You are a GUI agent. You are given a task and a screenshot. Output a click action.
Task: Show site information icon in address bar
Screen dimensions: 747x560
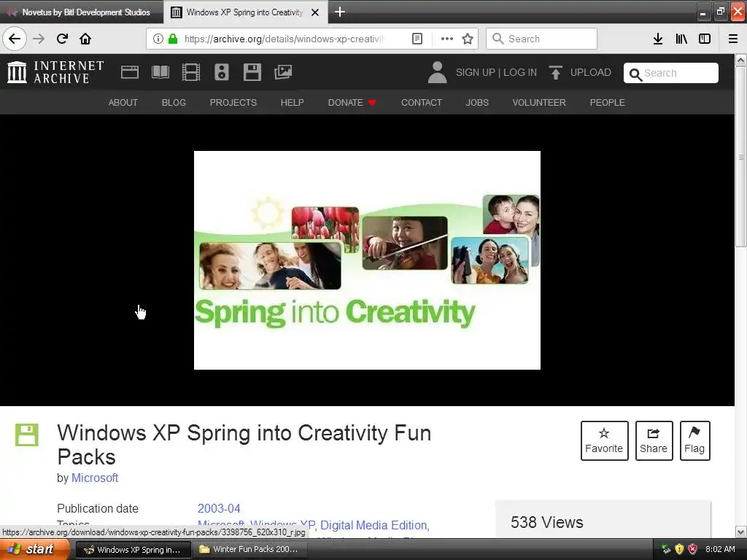158,39
